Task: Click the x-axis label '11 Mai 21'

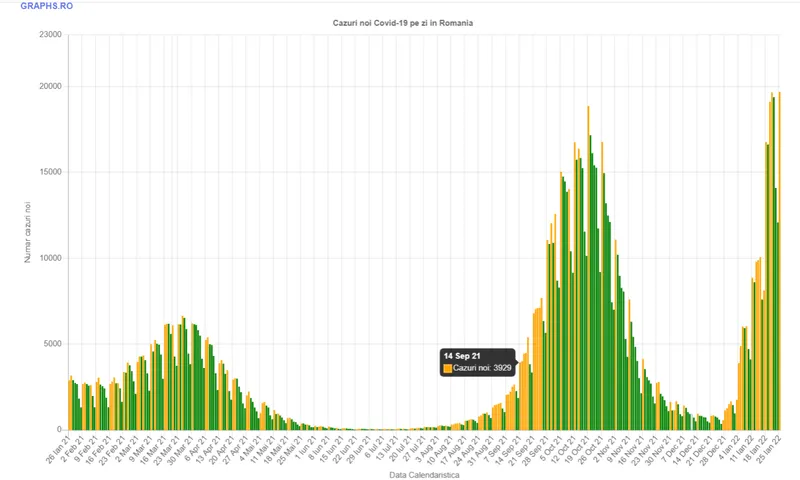Action: pos(263,449)
